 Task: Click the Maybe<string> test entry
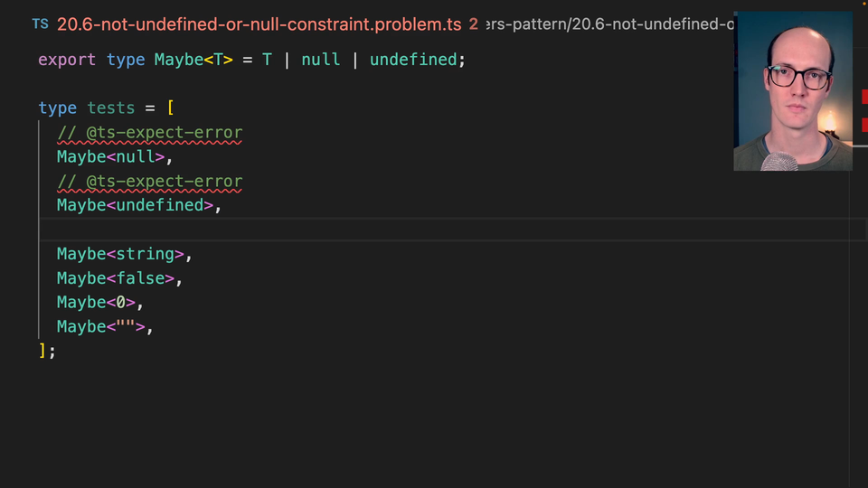coord(124,254)
